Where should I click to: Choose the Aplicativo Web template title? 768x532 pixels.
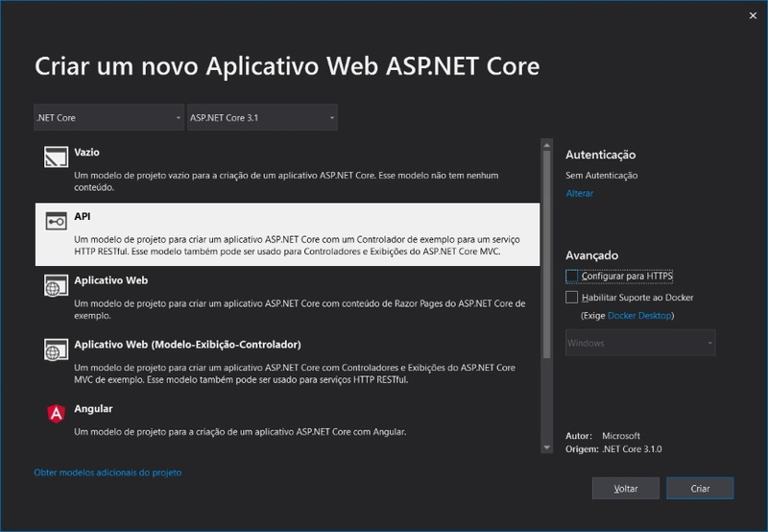click(x=110, y=281)
